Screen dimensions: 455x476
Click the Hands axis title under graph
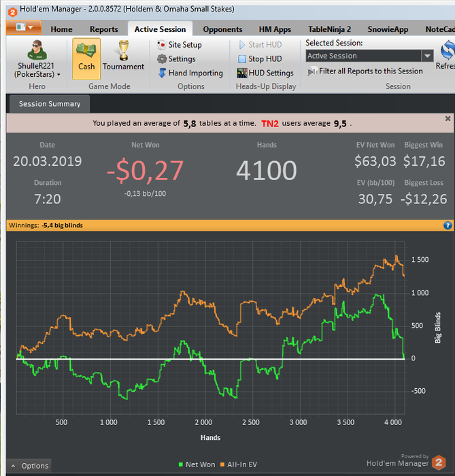pyautogui.click(x=210, y=438)
